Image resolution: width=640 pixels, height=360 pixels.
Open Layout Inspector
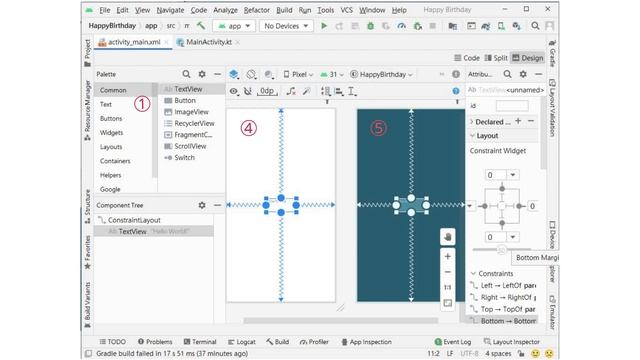511,342
